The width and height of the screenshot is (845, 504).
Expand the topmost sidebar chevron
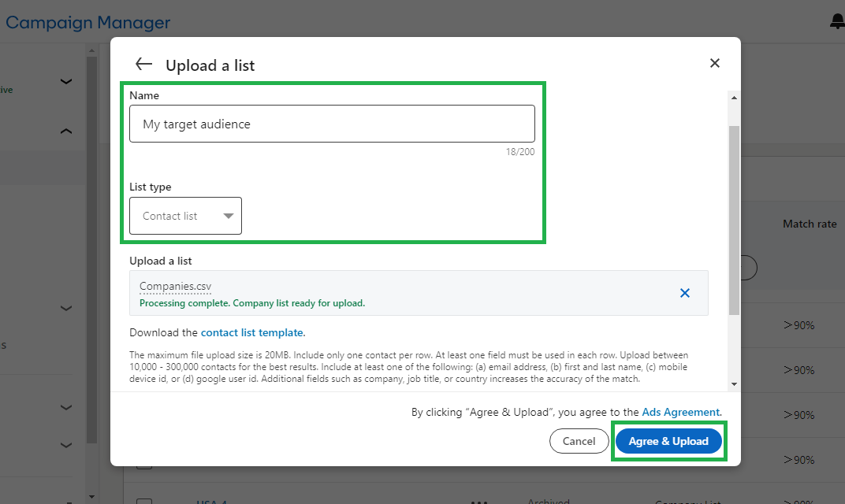click(66, 81)
